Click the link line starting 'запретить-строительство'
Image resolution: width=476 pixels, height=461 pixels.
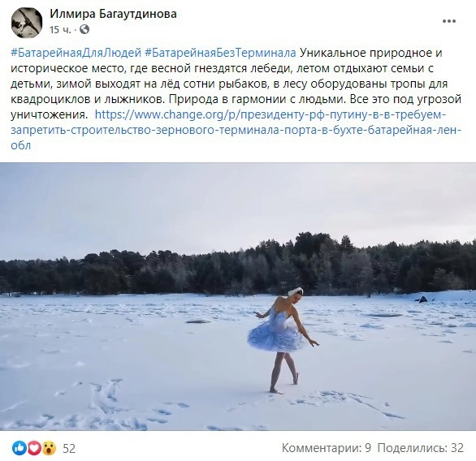click(236, 130)
